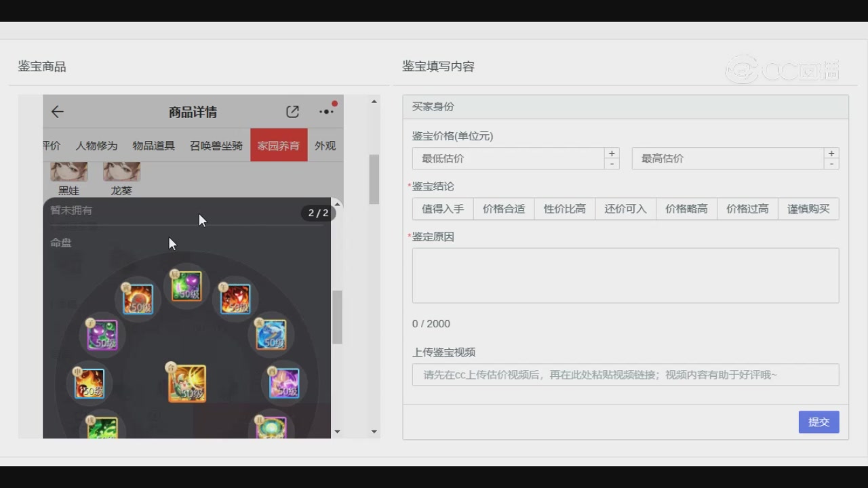868x488 pixels.
Task: Select the 午 red flame skill icon
Action: coord(235,299)
